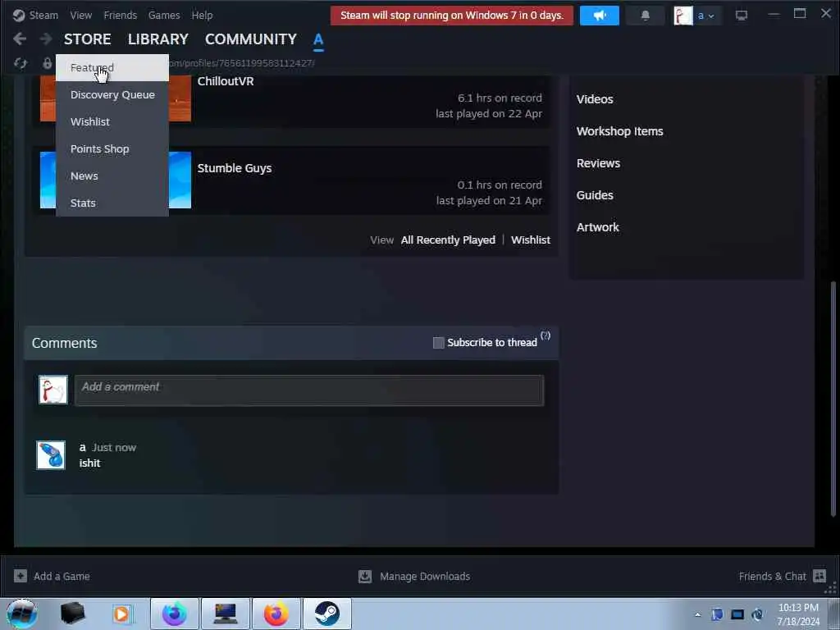Open announcements megaphone button

(x=599, y=16)
